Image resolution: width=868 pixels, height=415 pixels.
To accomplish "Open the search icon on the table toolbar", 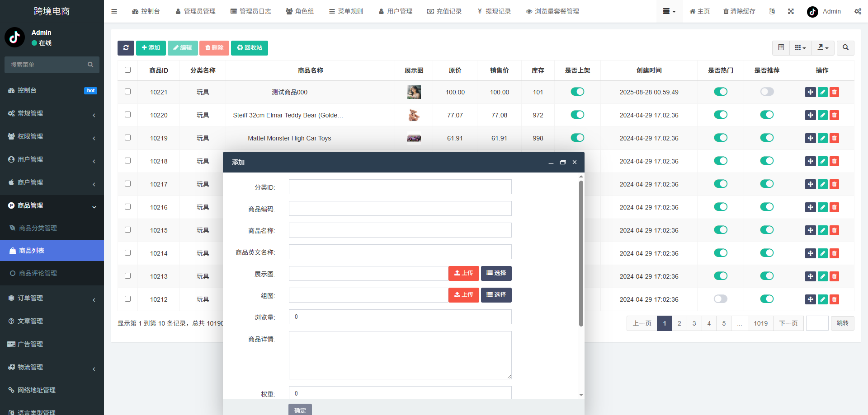I will (x=845, y=48).
